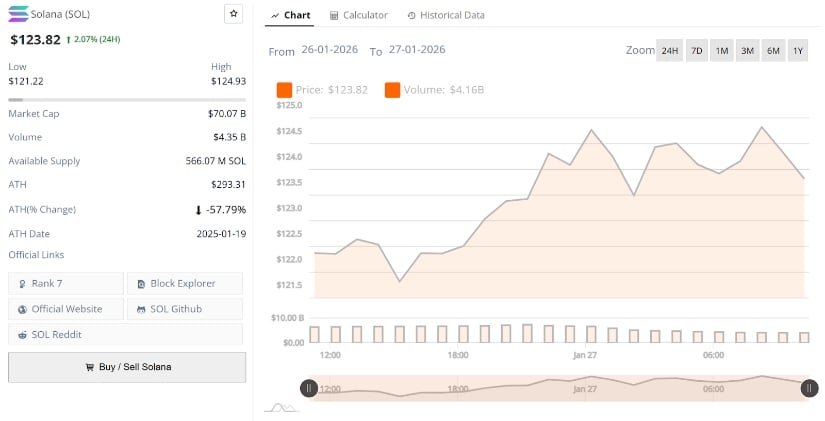Select the 1M zoom range

point(721,50)
